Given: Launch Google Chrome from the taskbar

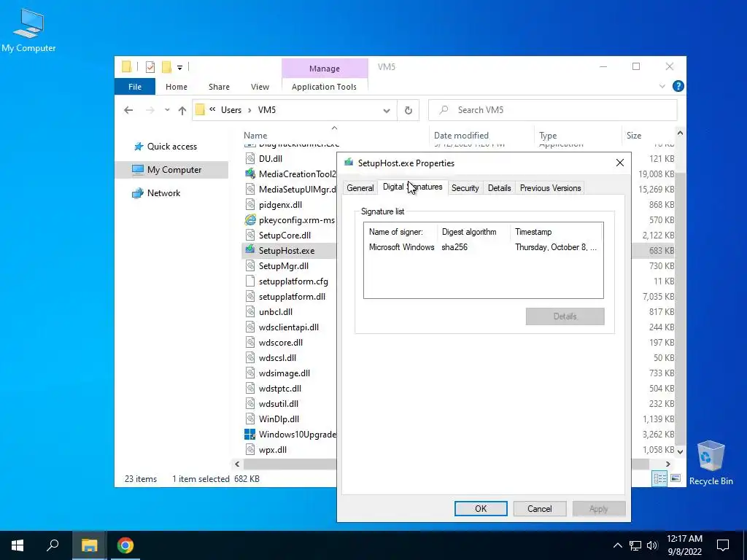Looking at the screenshot, I should pos(125,545).
